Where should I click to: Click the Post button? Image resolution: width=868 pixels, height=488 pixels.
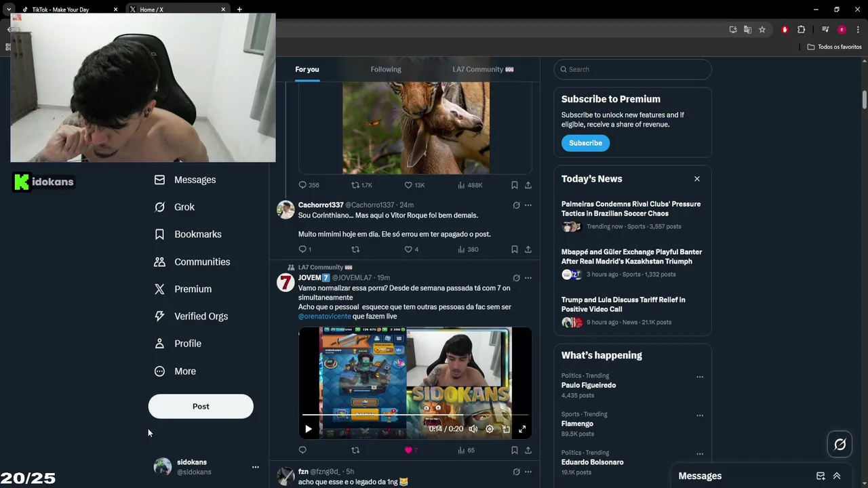pyautogui.click(x=201, y=406)
